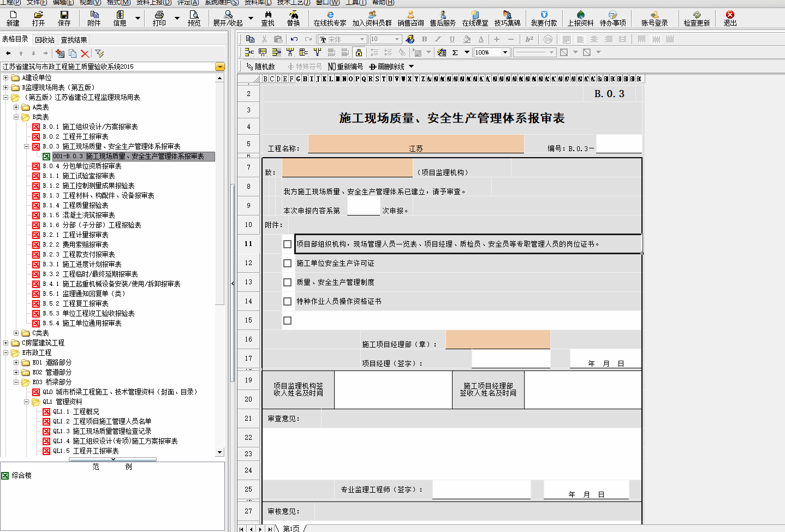
Task: Check the 特种作业人员操作资格证书 box
Action: pyautogui.click(x=288, y=301)
